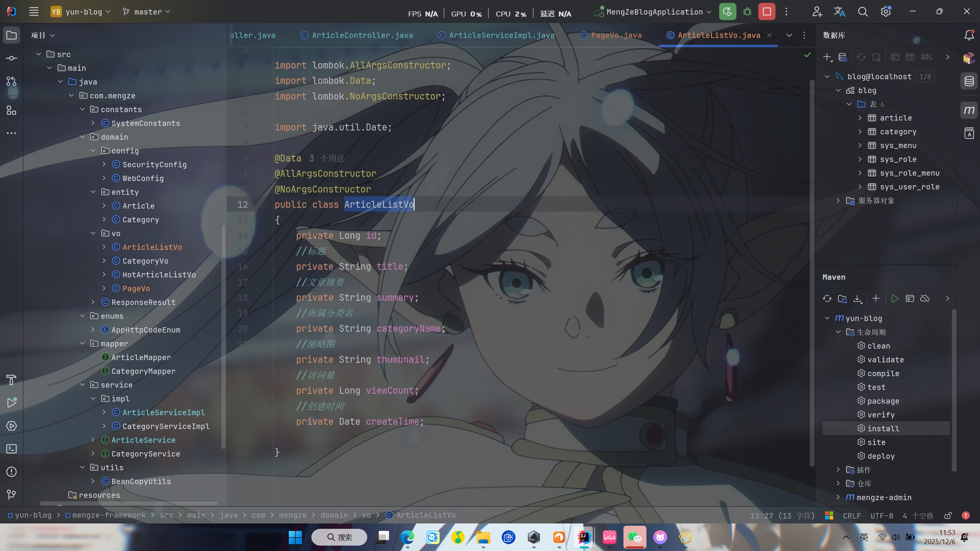
Task: Toggle Maven offline mode
Action: 925,299
